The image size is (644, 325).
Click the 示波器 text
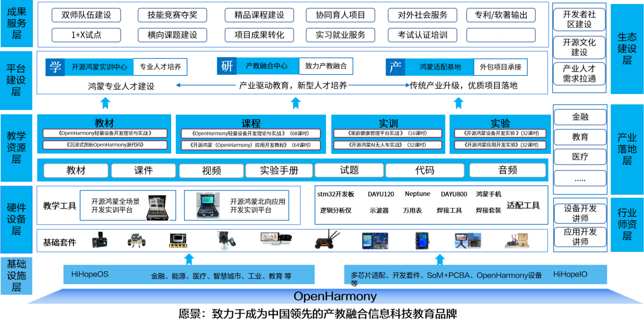coord(379,210)
